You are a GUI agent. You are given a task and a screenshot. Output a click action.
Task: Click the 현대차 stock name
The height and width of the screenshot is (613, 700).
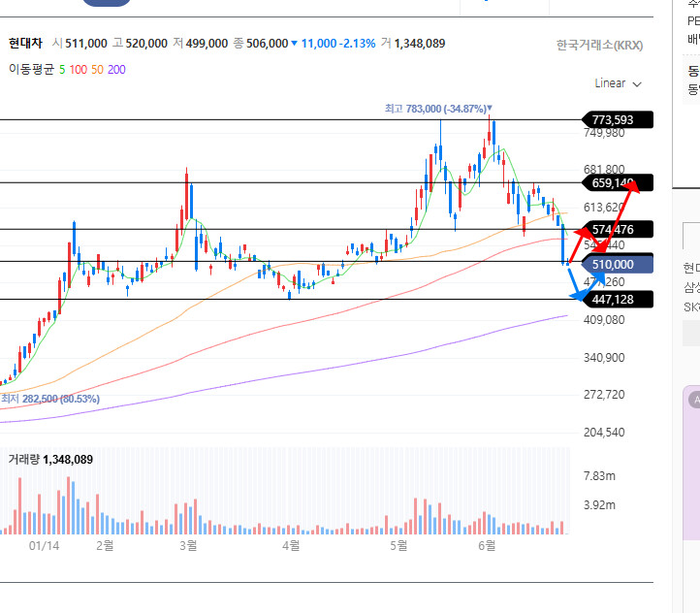pos(25,44)
